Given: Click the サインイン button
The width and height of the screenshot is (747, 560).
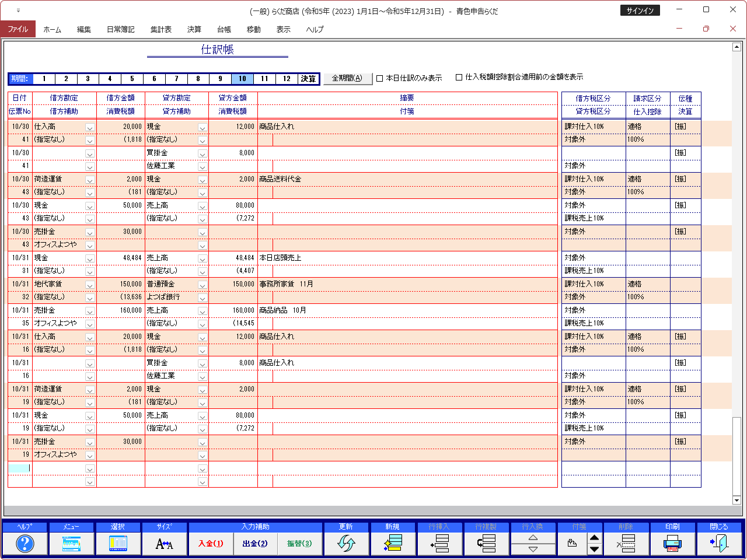Looking at the screenshot, I should (x=640, y=10).
